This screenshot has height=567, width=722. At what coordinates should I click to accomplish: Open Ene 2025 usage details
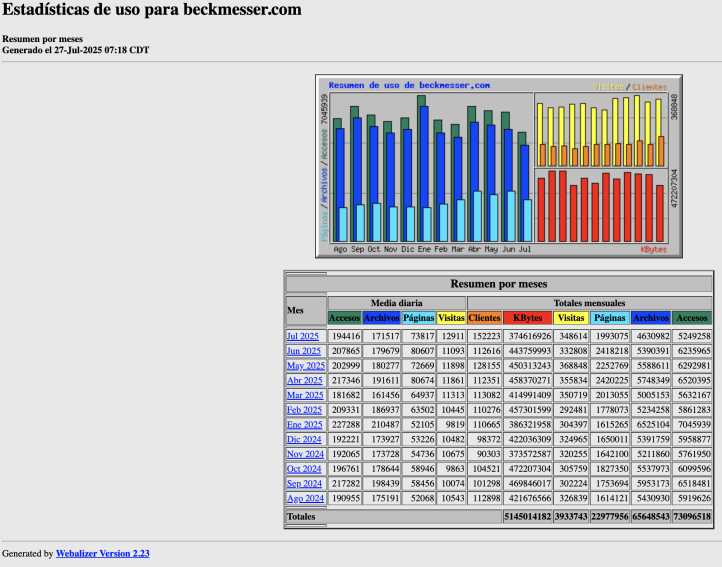coord(305,424)
